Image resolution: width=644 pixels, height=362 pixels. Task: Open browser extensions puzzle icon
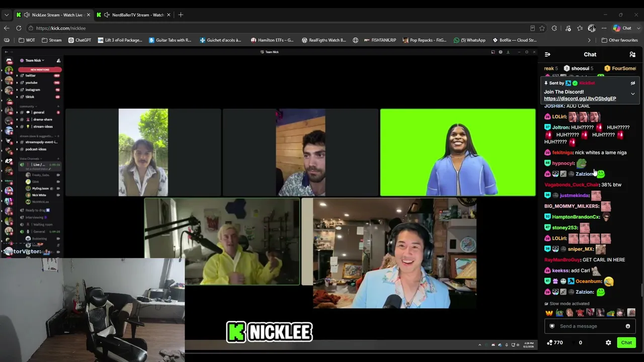554,28
